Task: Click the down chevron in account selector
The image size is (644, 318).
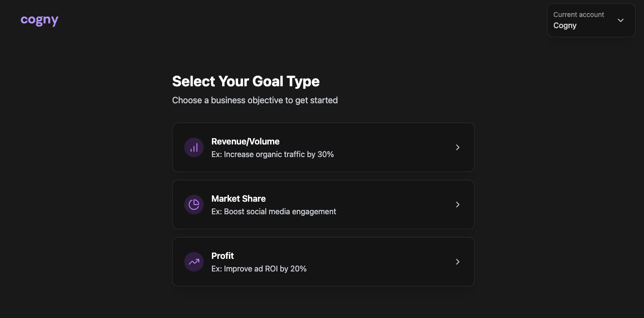Action: [620, 20]
